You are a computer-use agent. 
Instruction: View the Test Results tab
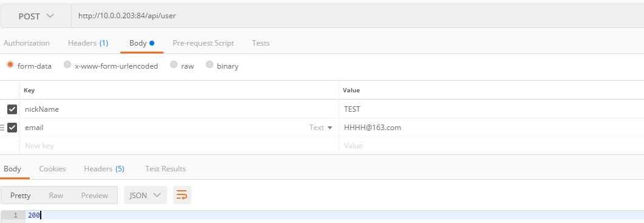(x=165, y=169)
